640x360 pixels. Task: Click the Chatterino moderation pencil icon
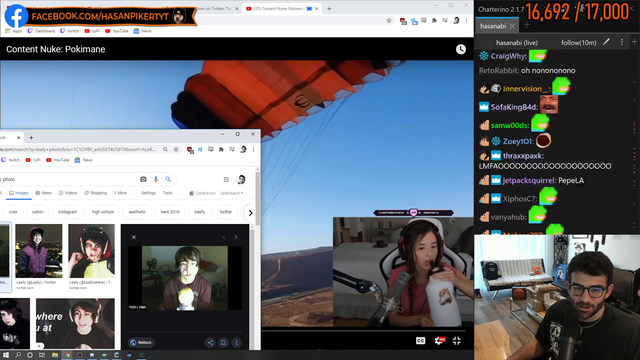pos(607,42)
